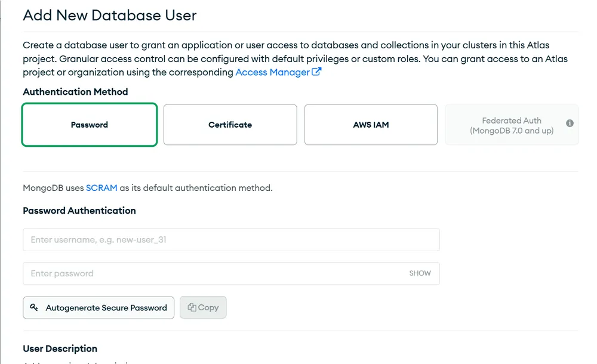Screen dimensions: 597x364
Task: Click the clipboard icon on Copy button
Action: 192,307
